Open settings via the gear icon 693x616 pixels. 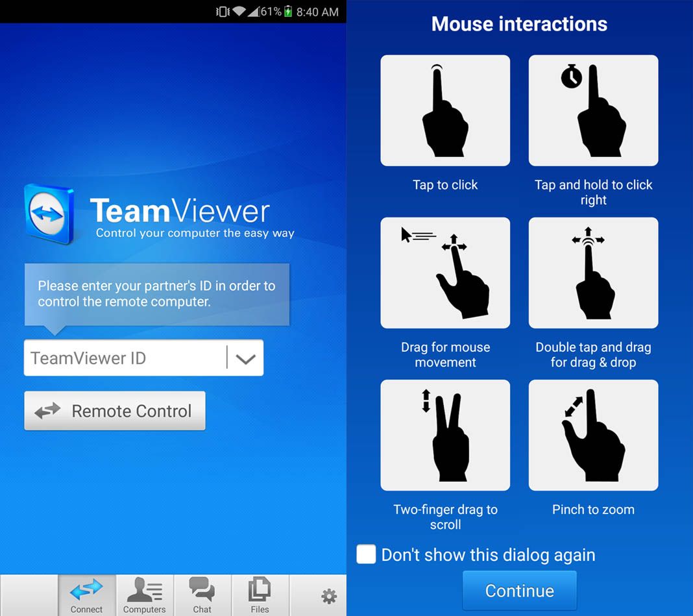[329, 596]
